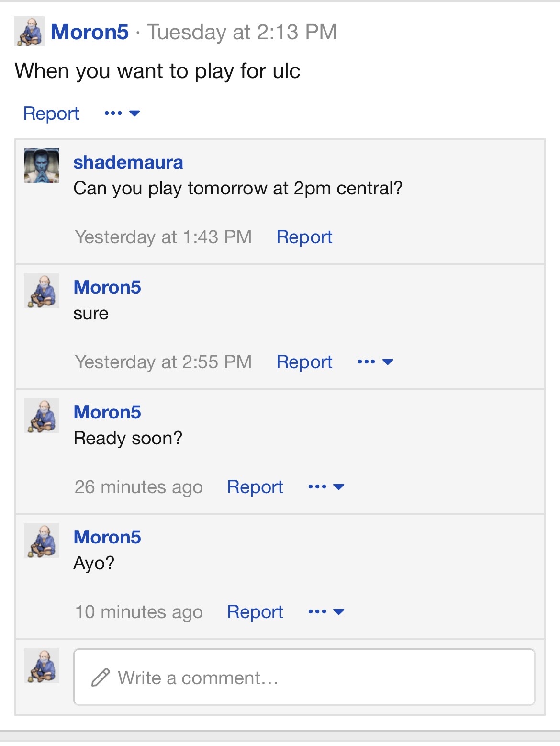
Task: Click Moron5's avatar beside the "Ayo?" comment
Action: [x=42, y=541]
